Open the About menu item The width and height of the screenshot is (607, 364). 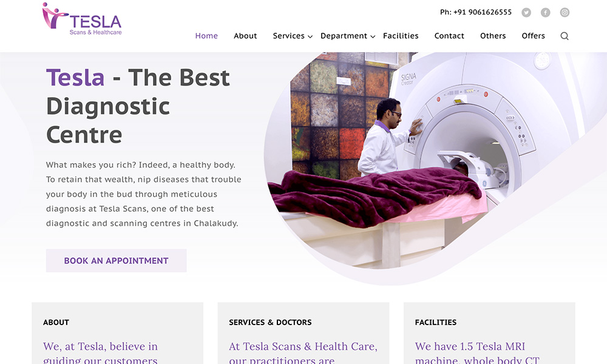[x=245, y=36]
